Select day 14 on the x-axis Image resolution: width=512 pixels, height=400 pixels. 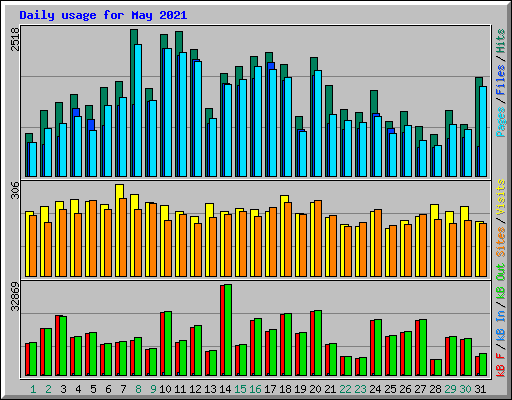coord(225,389)
